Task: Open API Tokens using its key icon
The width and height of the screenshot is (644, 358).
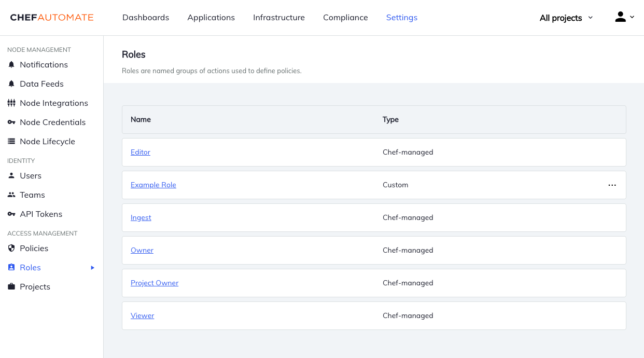Action: click(11, 214)
